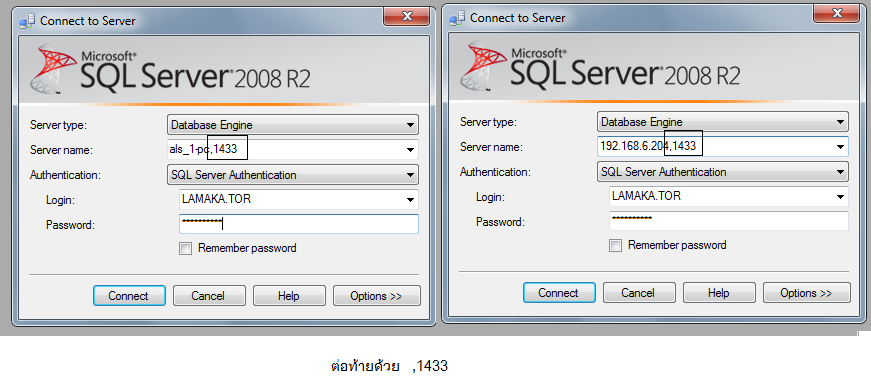Open Authentication dropdown in als_1-pc dialog

pos(293,175)
